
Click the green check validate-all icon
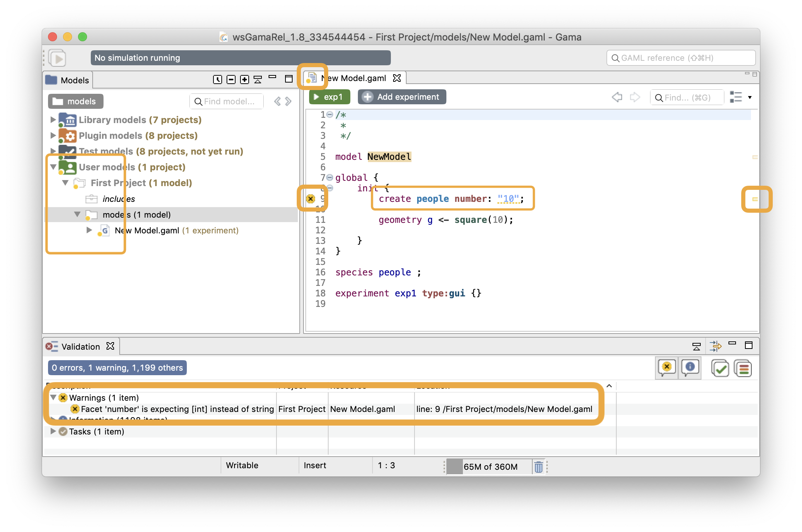[x=720, y=368]
